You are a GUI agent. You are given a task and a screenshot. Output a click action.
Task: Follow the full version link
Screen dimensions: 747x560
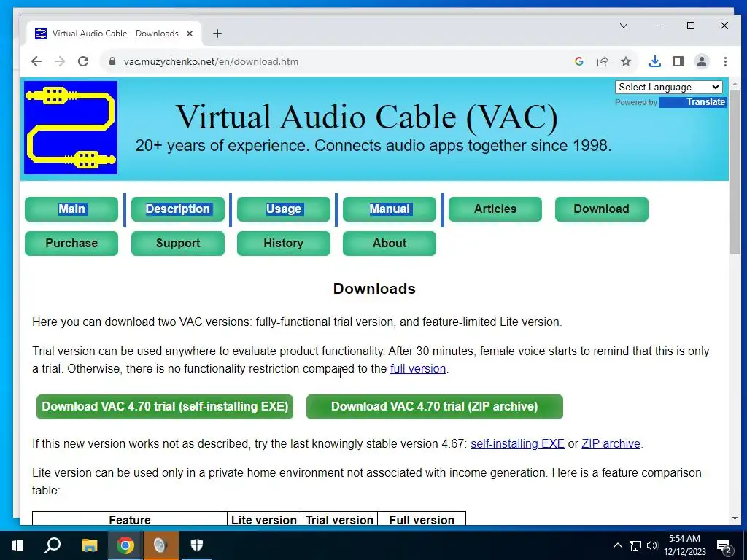[x=418, y=368]
